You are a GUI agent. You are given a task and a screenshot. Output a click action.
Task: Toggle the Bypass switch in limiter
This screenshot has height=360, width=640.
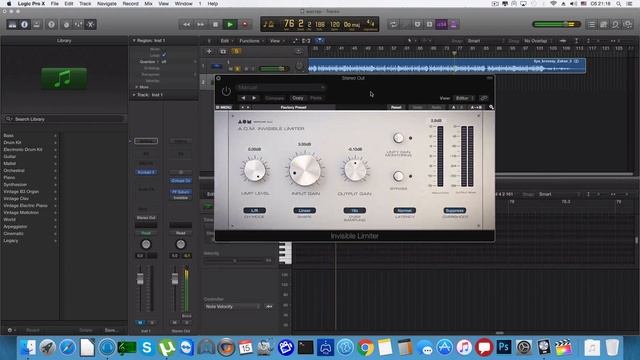click(398, 176)
